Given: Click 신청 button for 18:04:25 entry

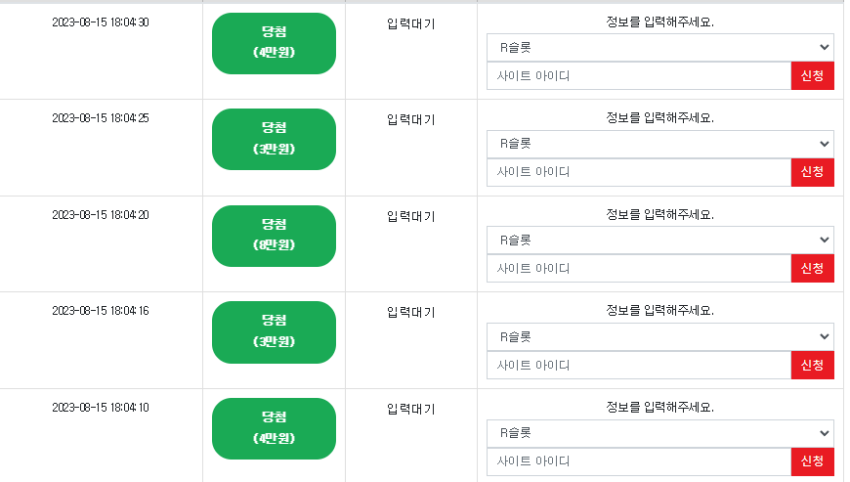Looking at the screenshot, I should coord(812,172).
